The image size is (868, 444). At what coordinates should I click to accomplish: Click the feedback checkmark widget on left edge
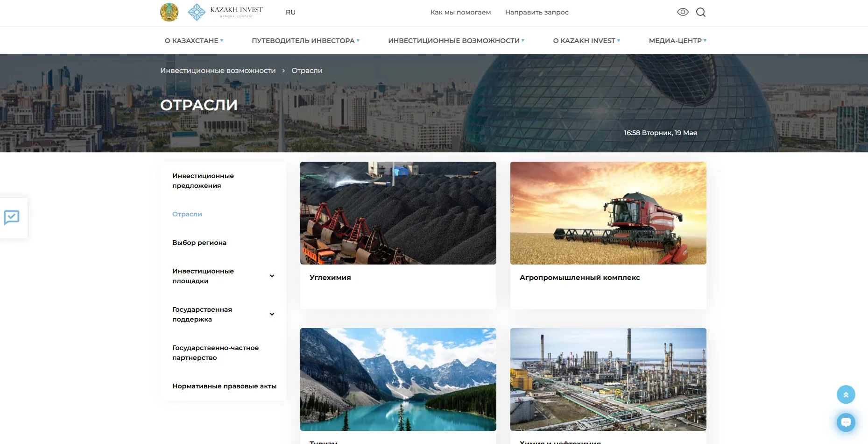tap(12, 218)
